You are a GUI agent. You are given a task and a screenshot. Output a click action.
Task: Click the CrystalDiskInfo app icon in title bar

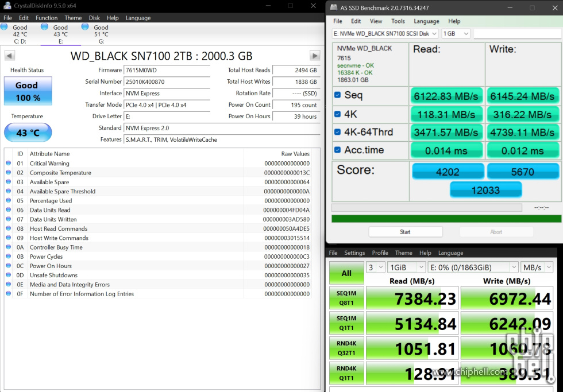pos(7,5)
